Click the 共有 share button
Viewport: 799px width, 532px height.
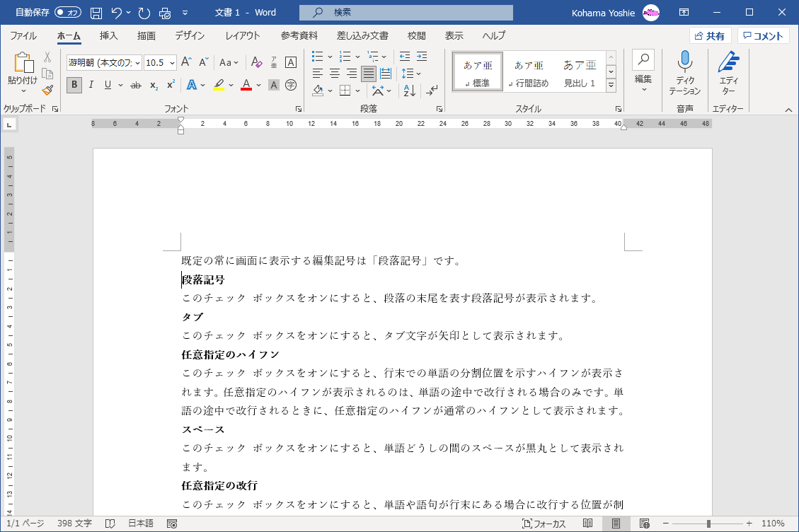pyautogui.click(x=711, y=35)
